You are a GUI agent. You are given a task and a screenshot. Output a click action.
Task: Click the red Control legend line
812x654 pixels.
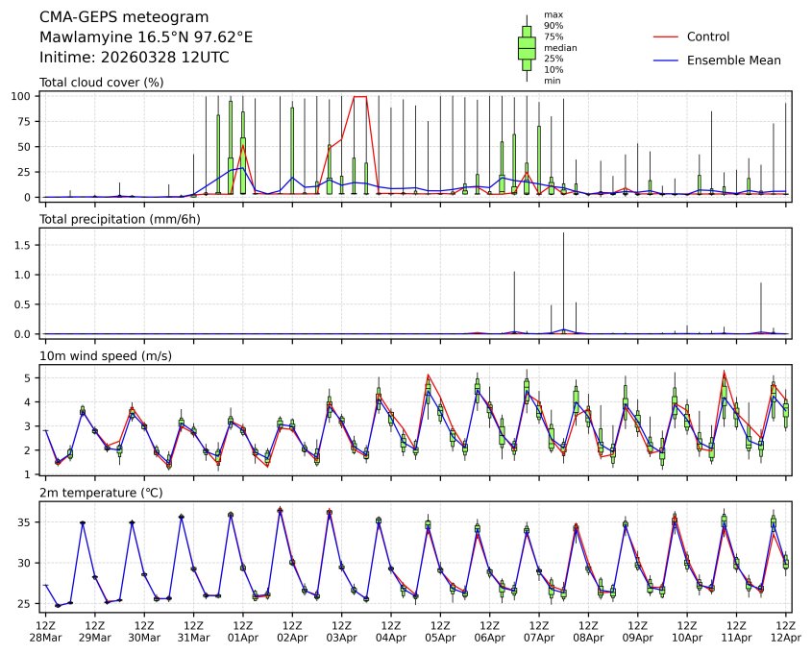point(666,36)
